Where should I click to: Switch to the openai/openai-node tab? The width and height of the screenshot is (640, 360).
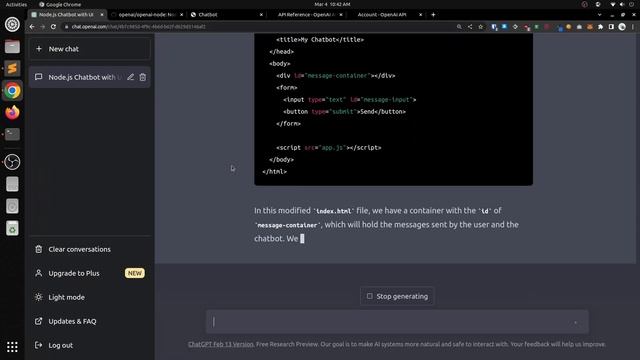[x=147, y=15]
